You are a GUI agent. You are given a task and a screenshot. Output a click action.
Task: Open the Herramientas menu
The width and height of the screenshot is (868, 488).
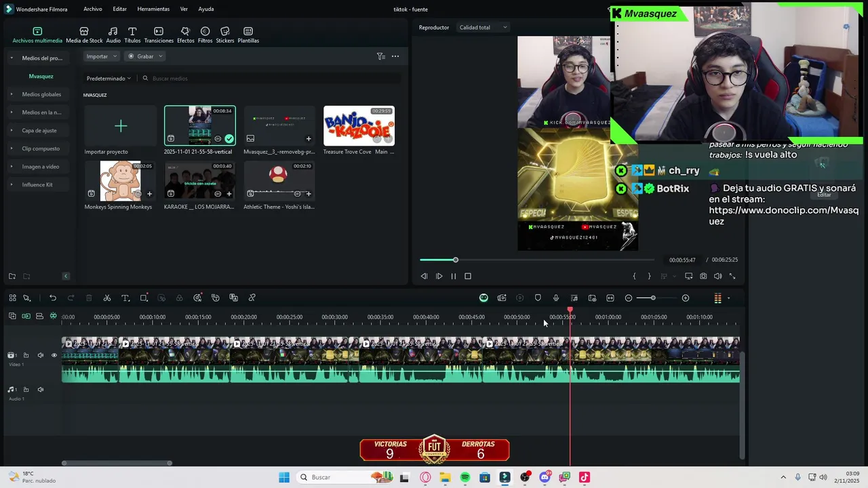click(x=153, y=9)
